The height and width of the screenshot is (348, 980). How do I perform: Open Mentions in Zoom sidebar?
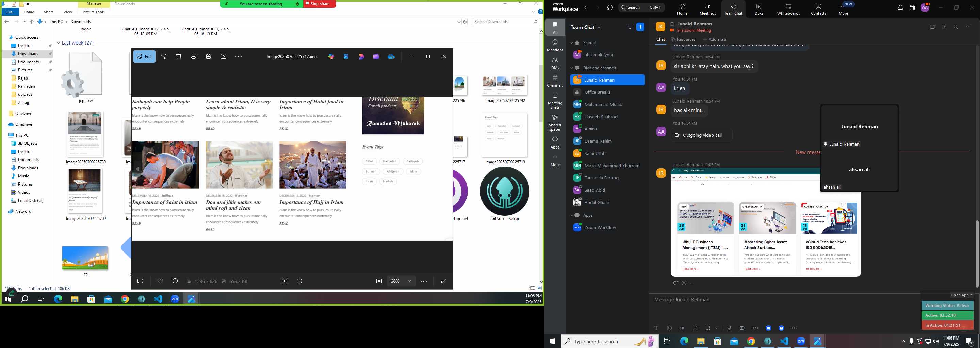[x=555, y=45]
